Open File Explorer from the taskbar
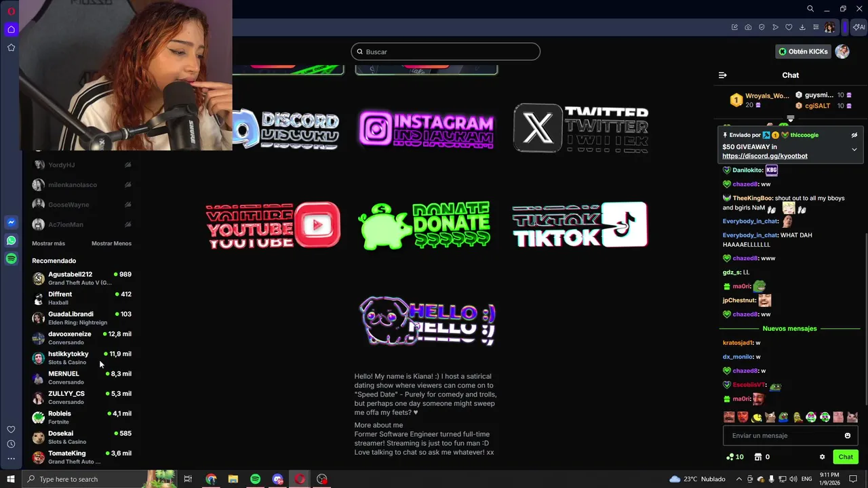Viewport: 868px width, 488px height. [233, 479]
